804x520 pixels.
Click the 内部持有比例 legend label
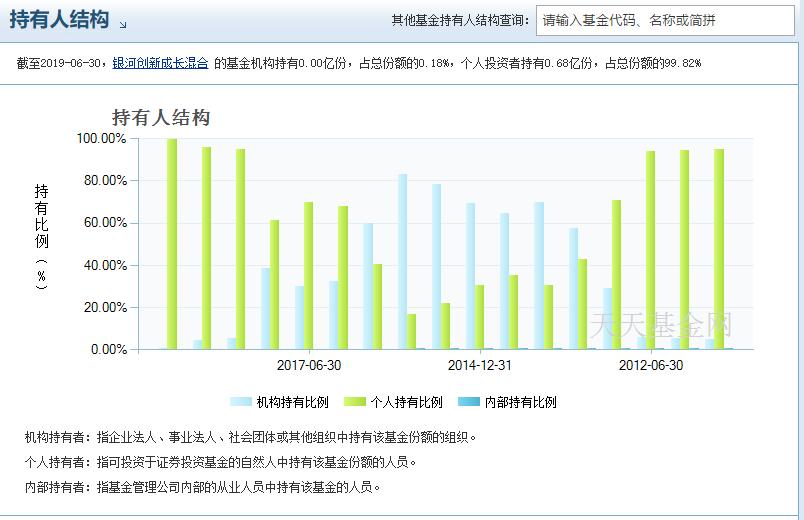point(520,402)
